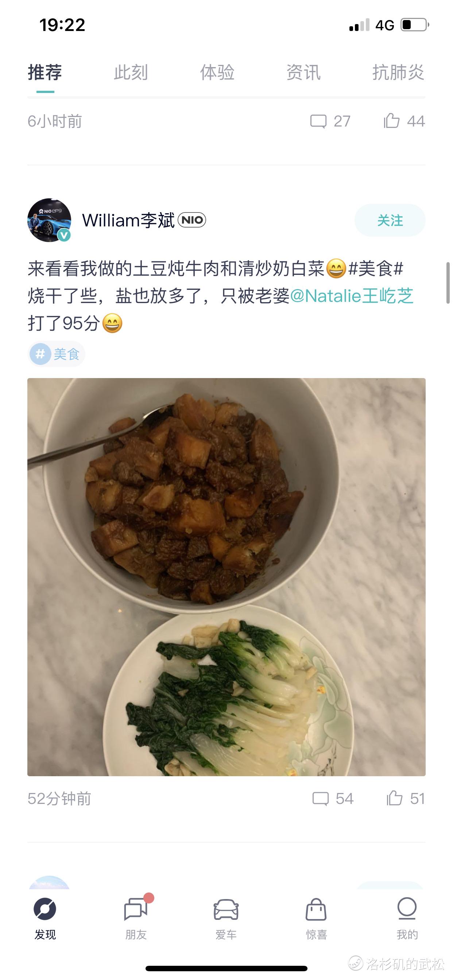
Task: Open the @Natalie王屹芝 mention link
Action: coord(352,296)
